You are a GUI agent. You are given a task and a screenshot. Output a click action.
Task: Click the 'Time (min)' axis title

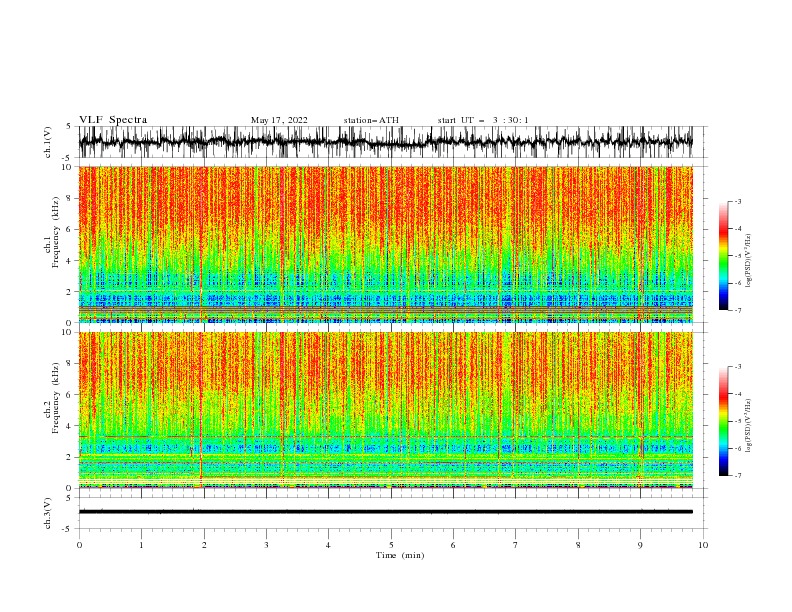pos(400,555)
